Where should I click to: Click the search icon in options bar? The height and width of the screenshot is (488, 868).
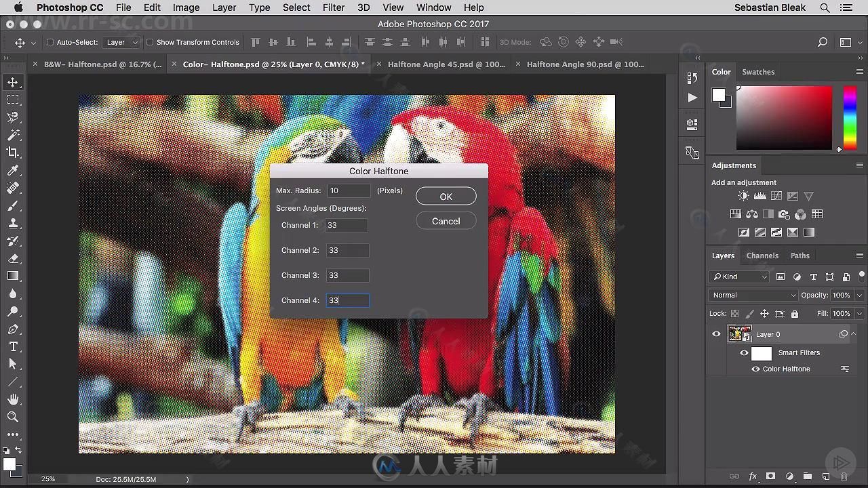pos(823,42)
